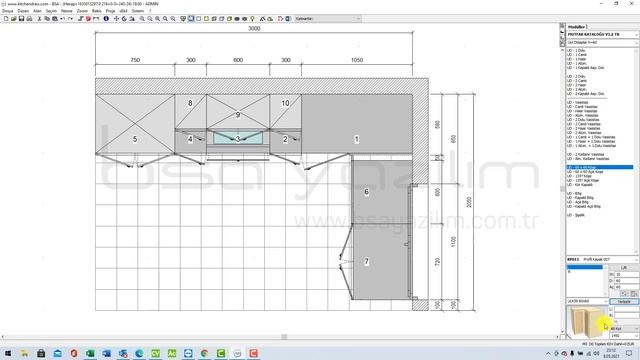640x360 pixels.
Task: Select the Rotate tool icon
Action: point(124,19)
